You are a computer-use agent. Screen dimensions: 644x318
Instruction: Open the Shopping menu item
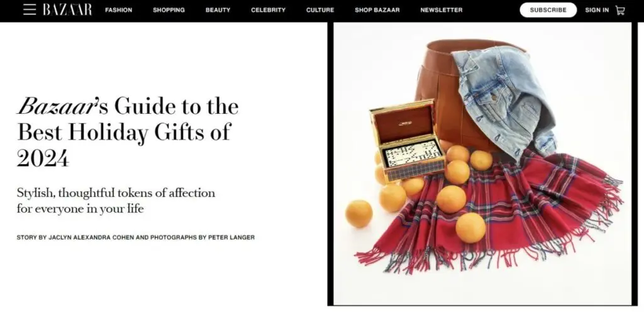(x=169, y=10)
